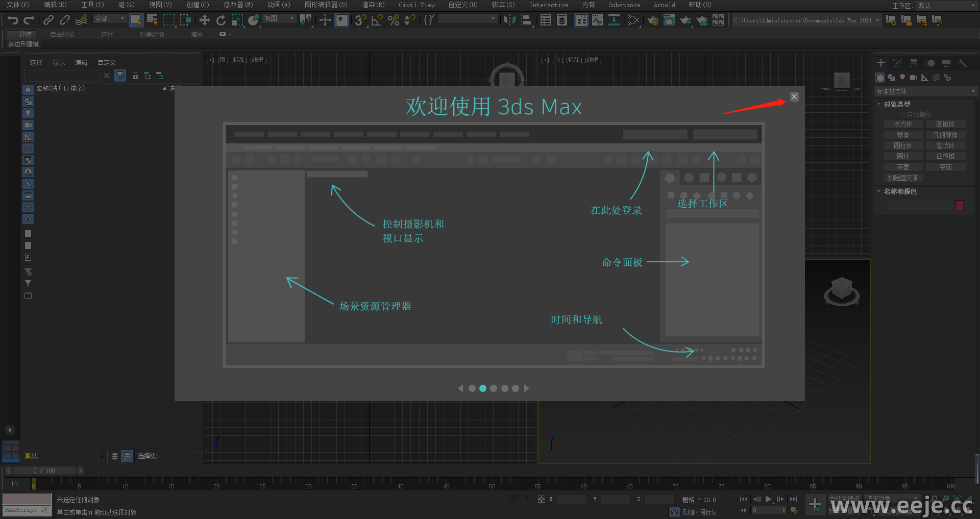
Task: Click the 茶壶 teapot primitive button
Action: tap(902, 167)
